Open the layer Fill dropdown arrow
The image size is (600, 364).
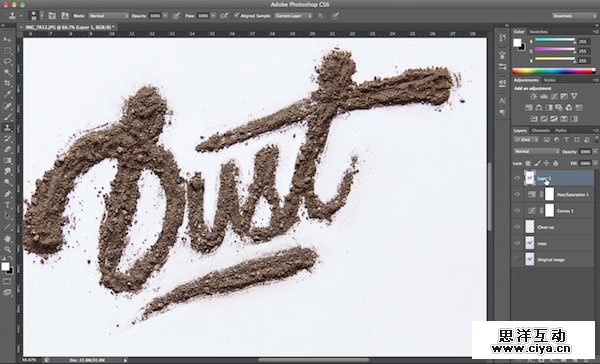595,163
